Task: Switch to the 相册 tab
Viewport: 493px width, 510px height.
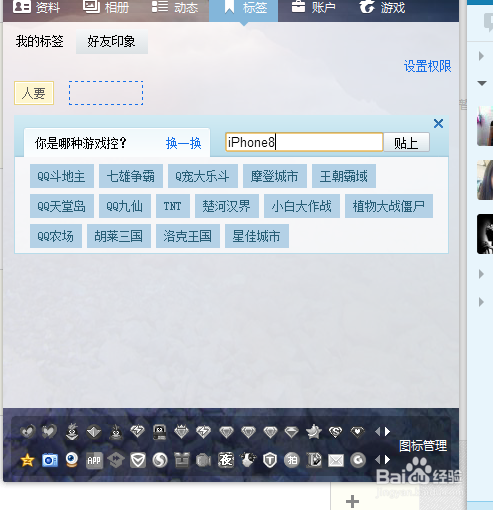Action: pyautogui.click(x=106, y=7)
